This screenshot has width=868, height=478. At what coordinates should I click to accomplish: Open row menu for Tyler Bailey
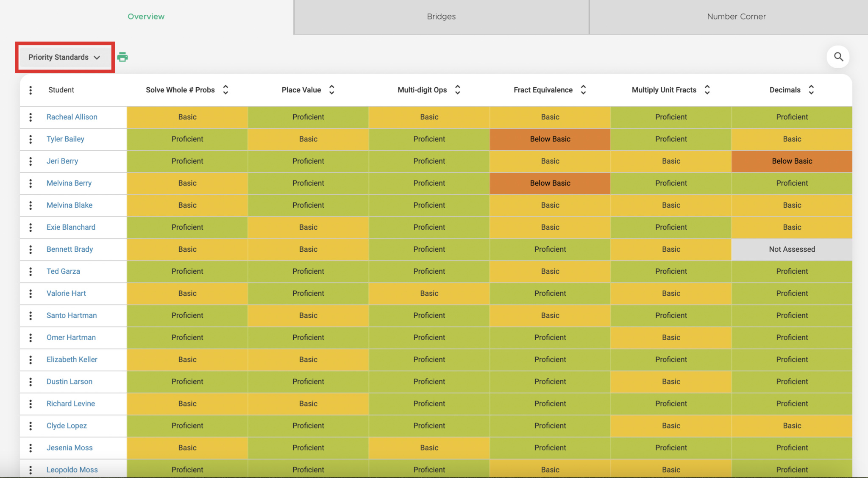tap(31, 139)
